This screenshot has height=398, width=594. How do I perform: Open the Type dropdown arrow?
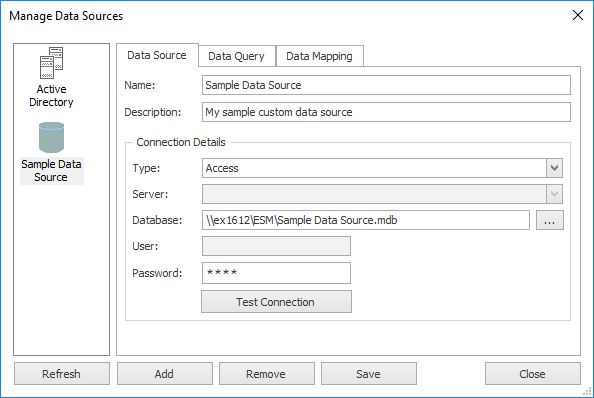tap(554, 168)
